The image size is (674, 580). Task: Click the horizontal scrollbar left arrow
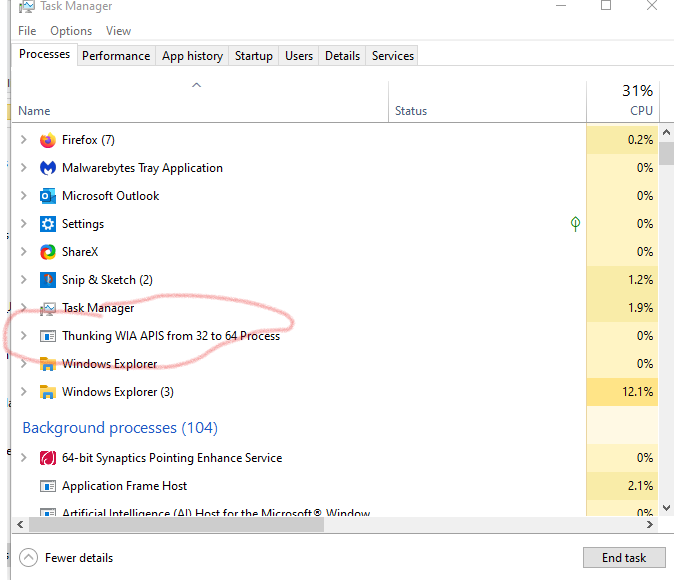[x=20, y=525]
